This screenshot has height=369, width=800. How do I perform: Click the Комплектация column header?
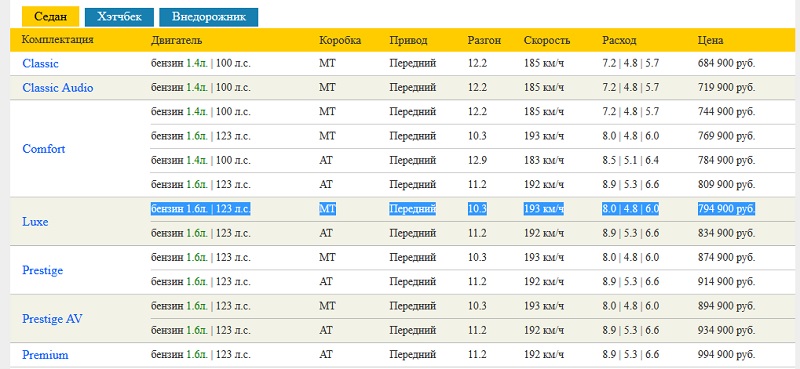[x=58, y=39]
